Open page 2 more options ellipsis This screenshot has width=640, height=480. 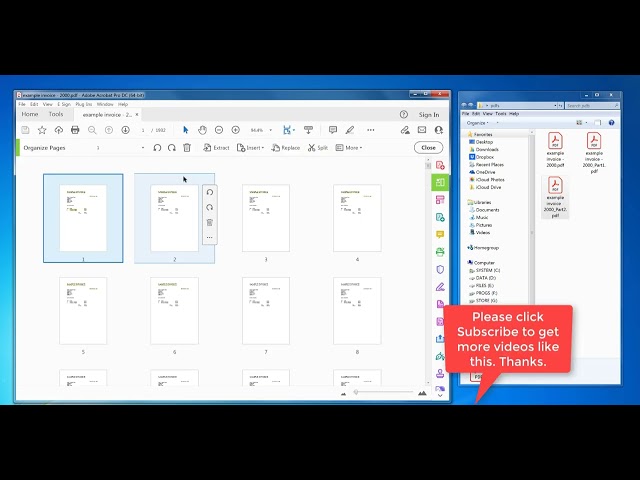(x=210, y=238)
